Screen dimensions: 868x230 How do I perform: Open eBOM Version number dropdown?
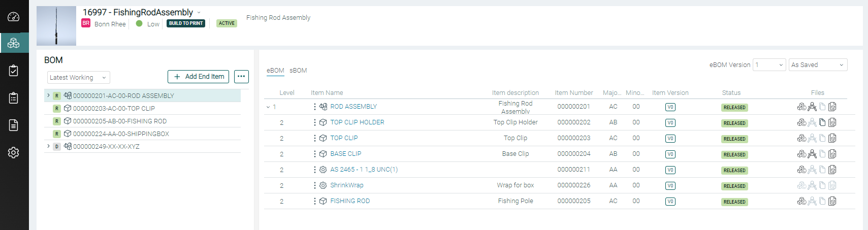[x=769, y=65]
